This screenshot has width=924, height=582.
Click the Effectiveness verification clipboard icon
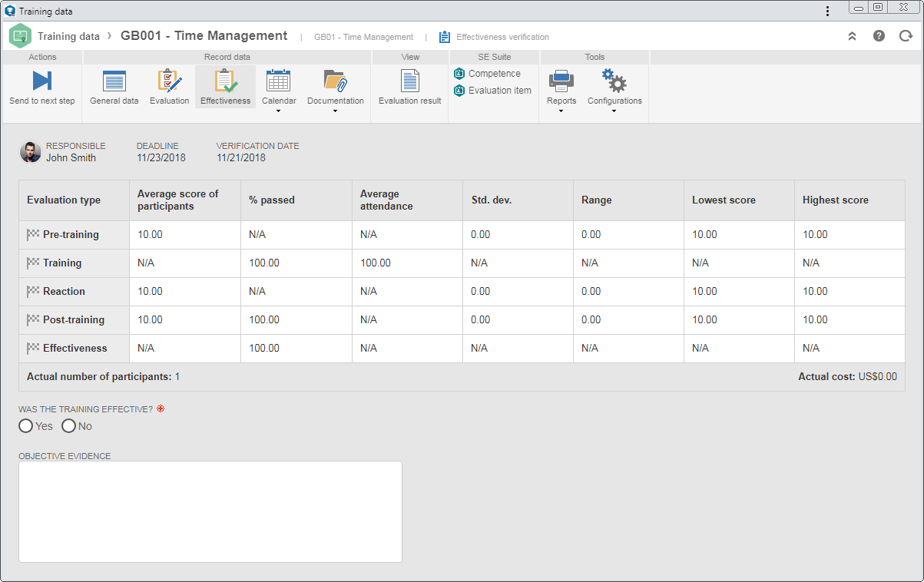[x=445, y=37]
